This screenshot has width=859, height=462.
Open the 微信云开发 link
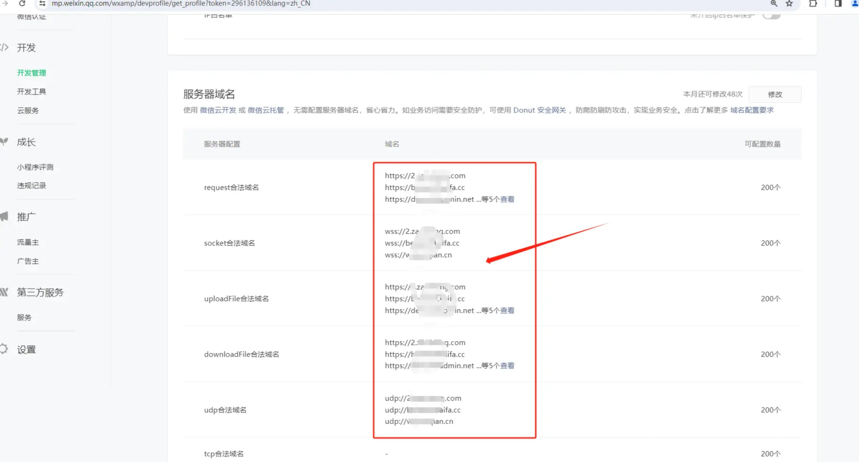click(x=218, y=110)
